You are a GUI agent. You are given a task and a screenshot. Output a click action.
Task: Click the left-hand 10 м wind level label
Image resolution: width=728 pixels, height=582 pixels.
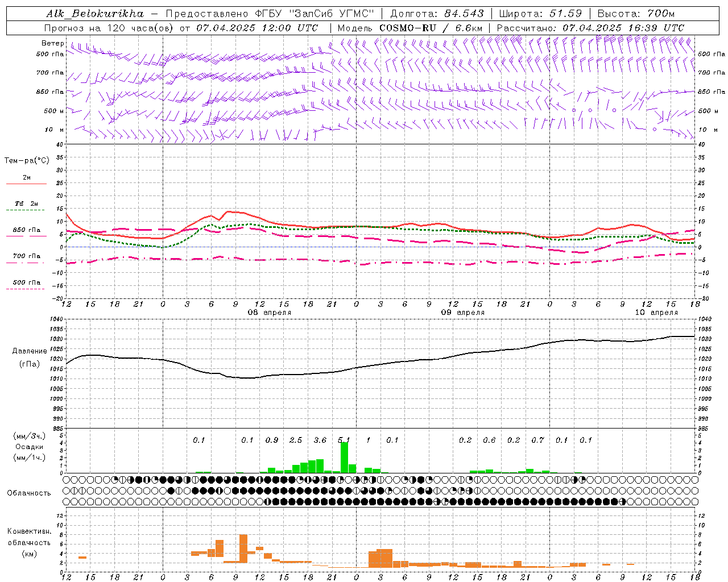point(55,130)
